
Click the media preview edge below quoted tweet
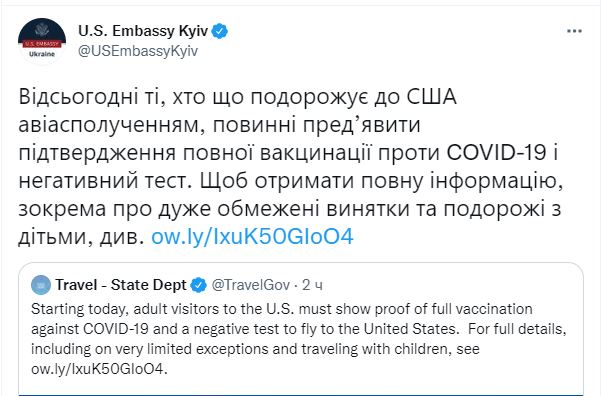coord(301,394)
